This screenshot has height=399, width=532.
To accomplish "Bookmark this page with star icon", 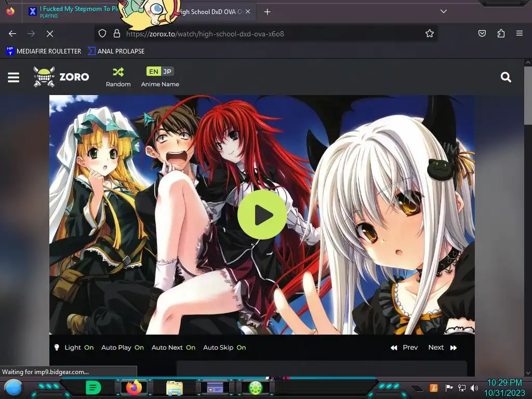I will pyautogui.click(x=430, y=33).
